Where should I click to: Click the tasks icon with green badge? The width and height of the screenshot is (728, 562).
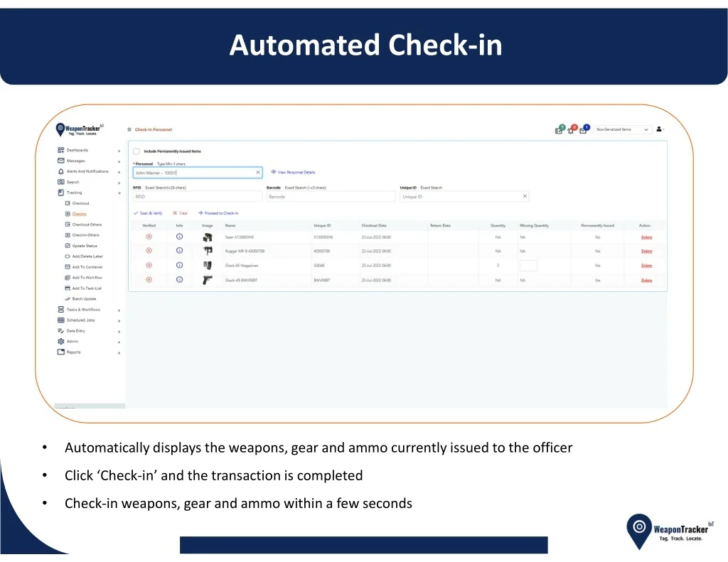(x=560, y=130)
